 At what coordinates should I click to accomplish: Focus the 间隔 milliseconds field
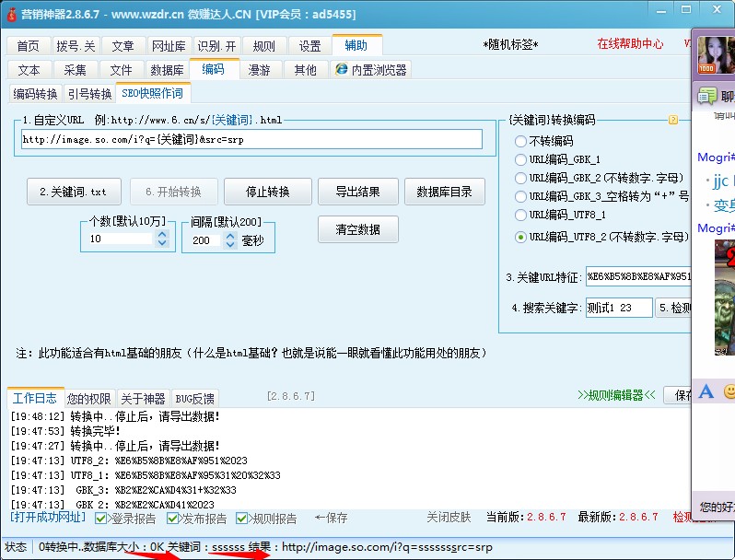coord(205,240)
